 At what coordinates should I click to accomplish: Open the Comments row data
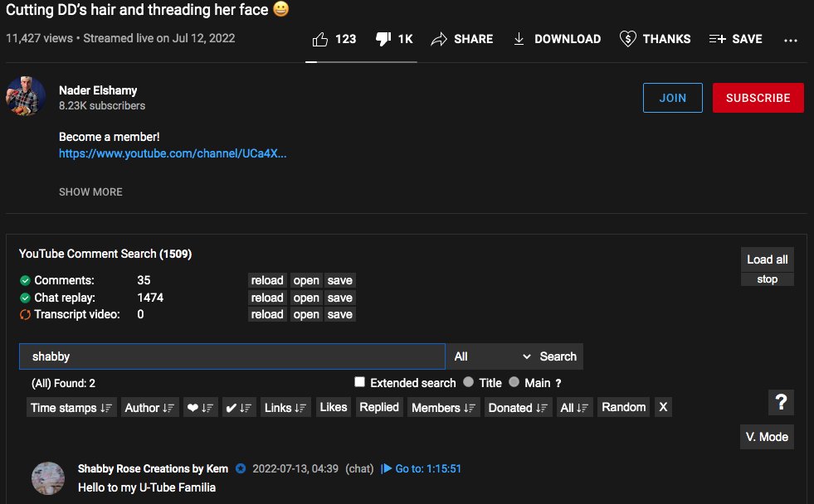[306, 280]
